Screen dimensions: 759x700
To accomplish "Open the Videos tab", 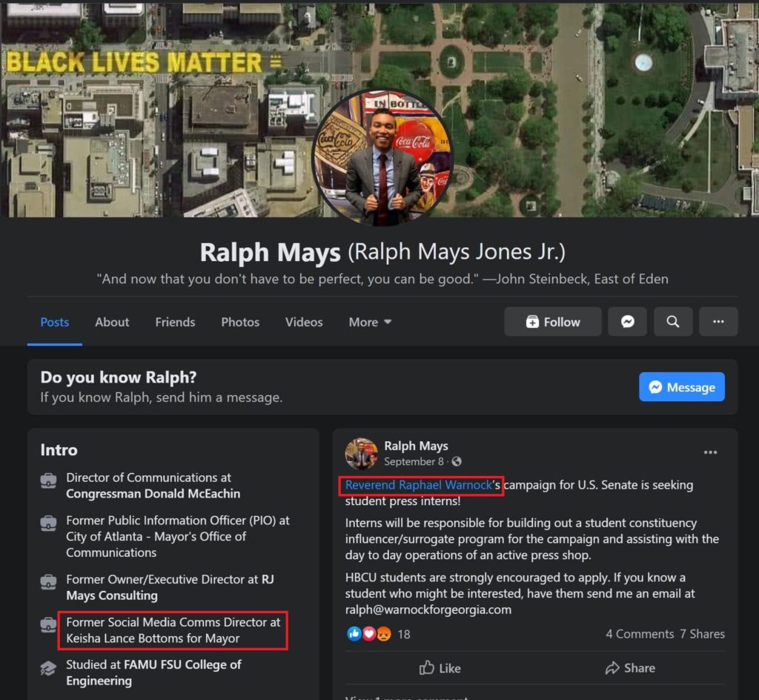I will (x=304, y=322).
